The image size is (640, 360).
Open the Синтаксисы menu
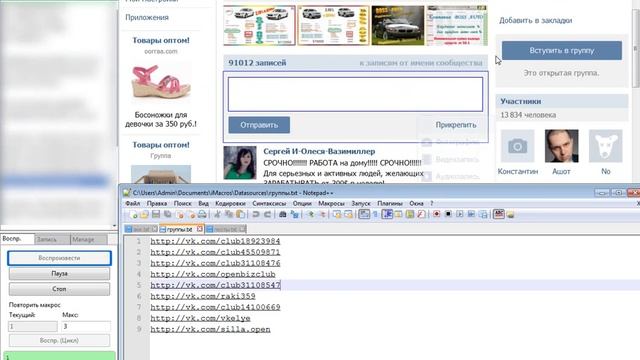pos(269,203)
